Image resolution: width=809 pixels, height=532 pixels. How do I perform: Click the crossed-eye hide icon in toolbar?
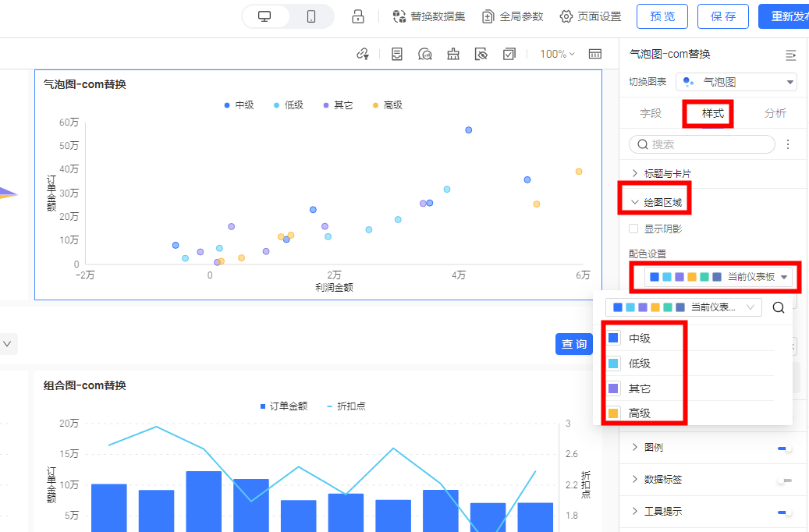(481, 54)
